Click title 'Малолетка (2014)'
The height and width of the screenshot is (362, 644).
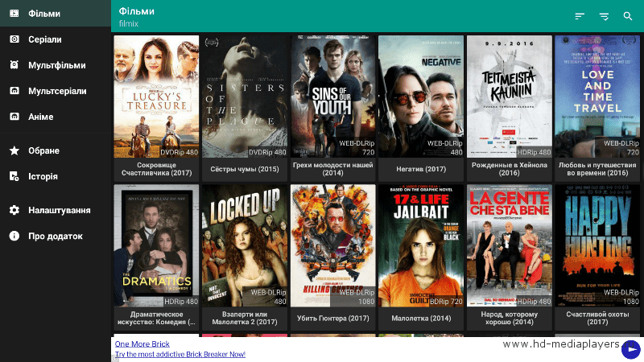pyautogui.click(x=421, y=318)
